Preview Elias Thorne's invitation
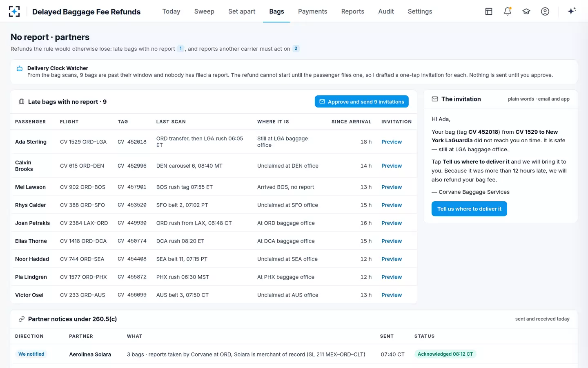The width and height of the screenshot is (588, 368). coord(392,241)
